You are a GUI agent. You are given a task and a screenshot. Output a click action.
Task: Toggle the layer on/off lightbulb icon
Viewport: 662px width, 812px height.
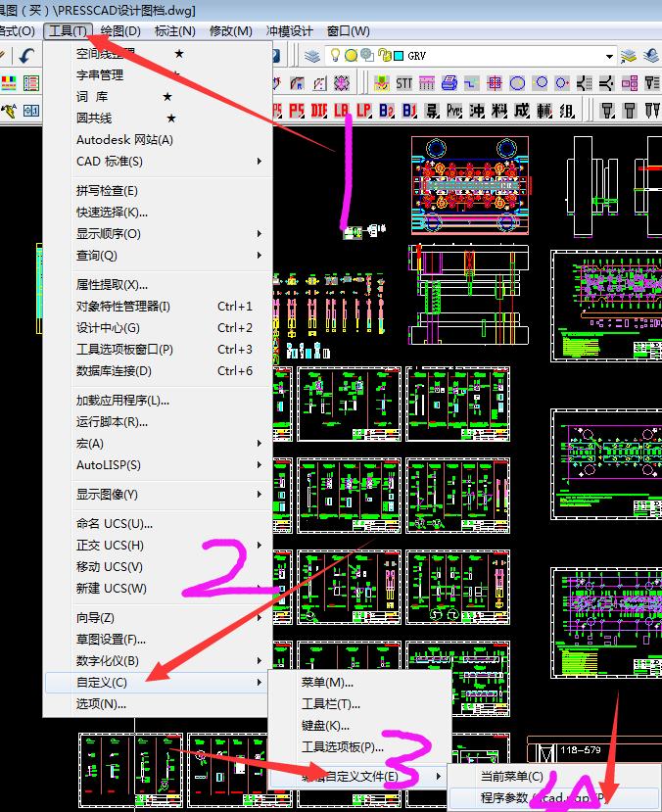tap(335, 55)
